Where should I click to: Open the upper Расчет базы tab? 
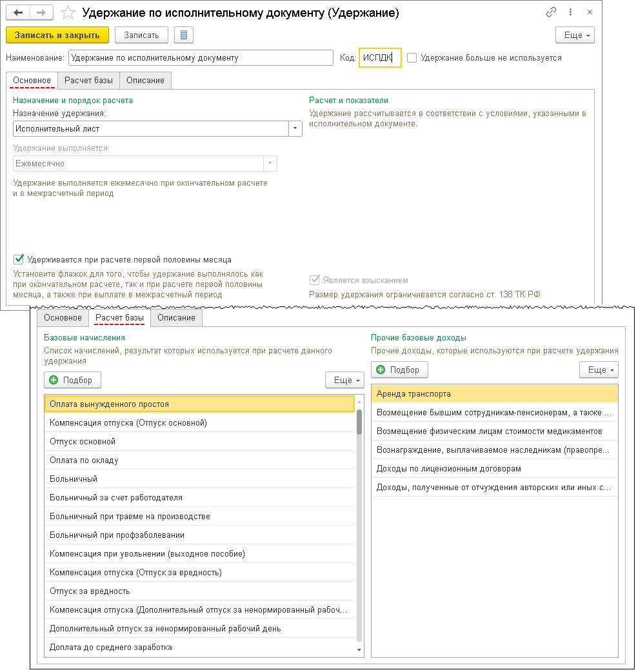click(x=88, y=81)
